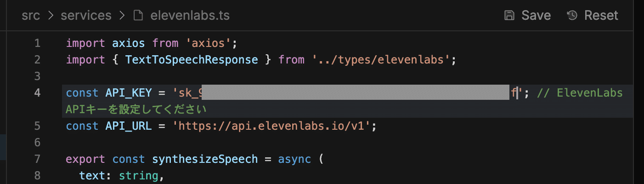Select line number 4 in gutter

point(37,93)
